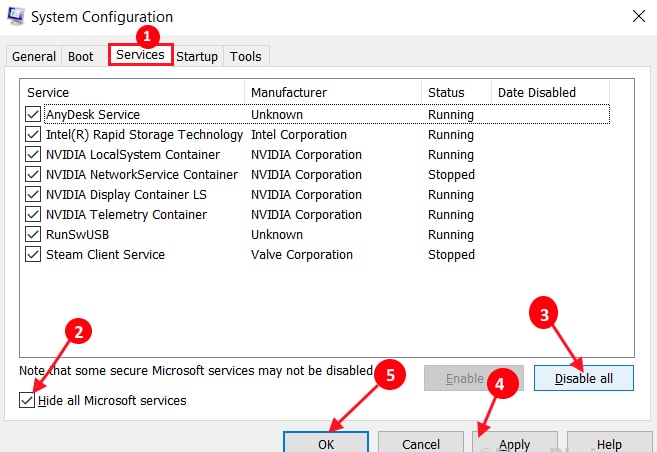657x452 pixels.
Task: Click Stopped status of NVIDIA NetworkService Container
Action: click(451, 175)
